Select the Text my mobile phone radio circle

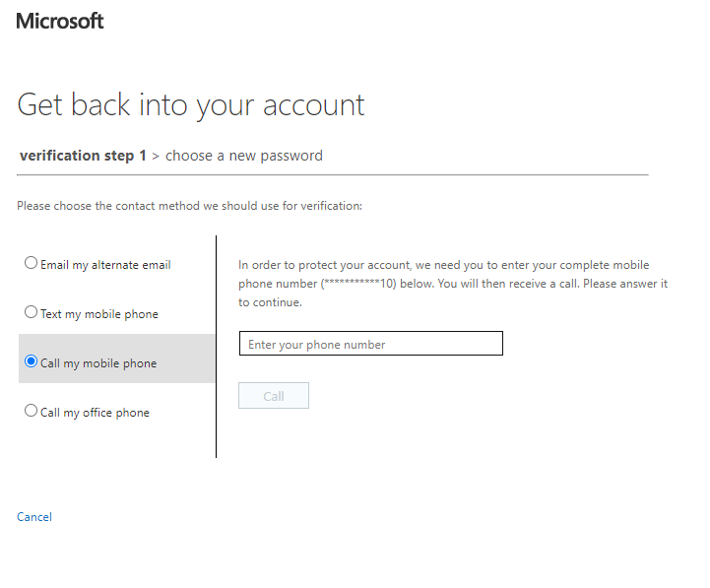tap(31, 312)
